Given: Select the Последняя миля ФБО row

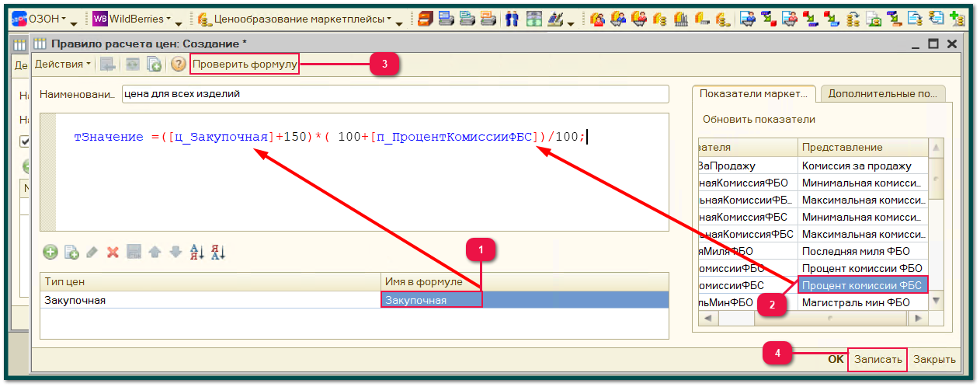Looking at the screenshot, I should 812,251.
